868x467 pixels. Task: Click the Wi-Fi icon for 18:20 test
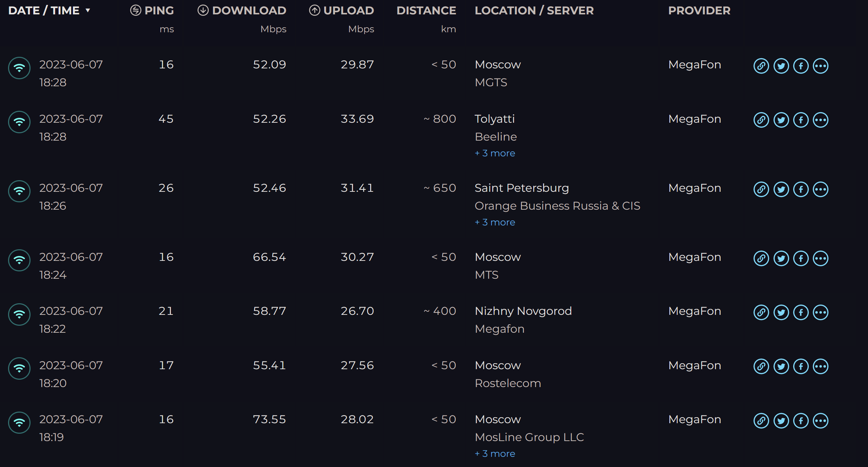[19, 368]
